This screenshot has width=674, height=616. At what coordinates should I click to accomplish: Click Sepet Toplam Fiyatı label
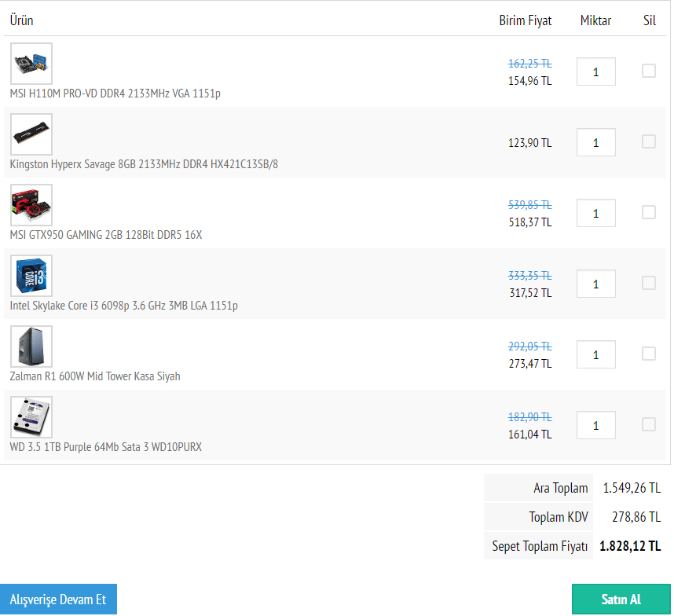tap(540, 546)
